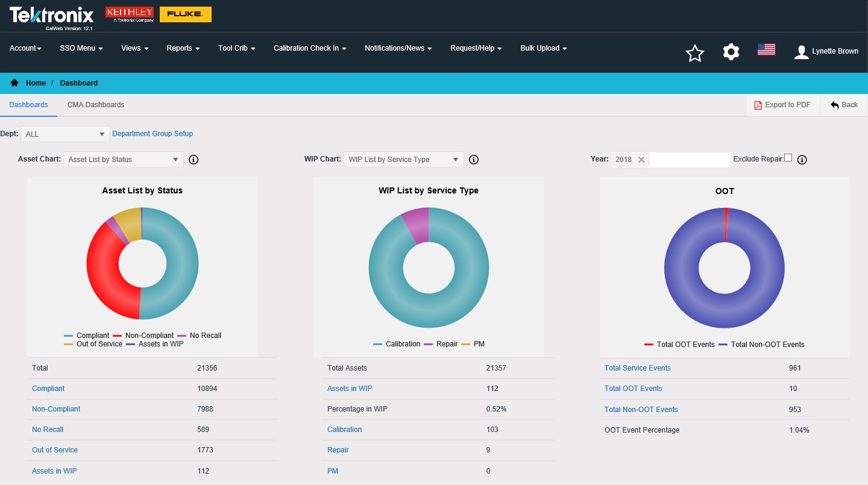Click info icon next to Exclude Repair
868x485 pixels.
tap(802, 160)
